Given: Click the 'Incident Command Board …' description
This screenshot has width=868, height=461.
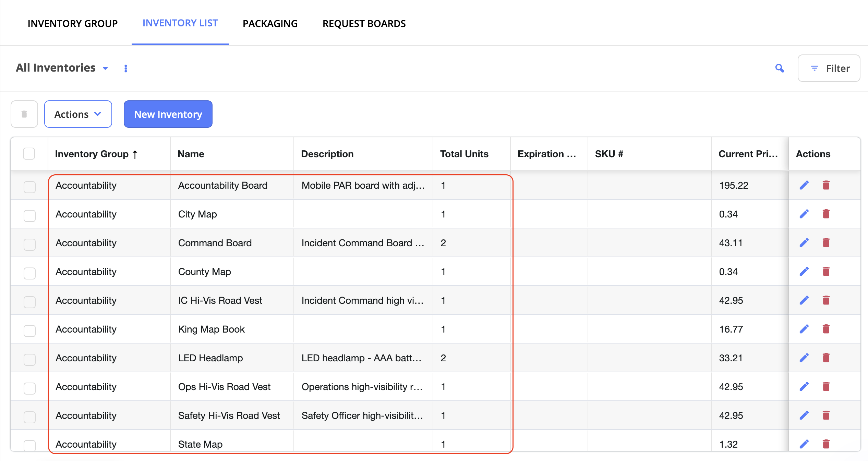Looking at the screenshot, I should (363, 243).
